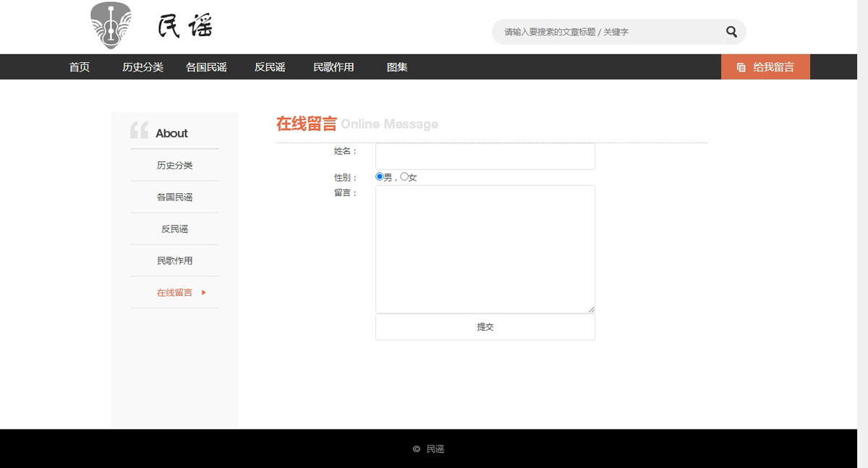Click the search magnifier icon
This screenshot has height=468, width=868.
pos(731,32)
